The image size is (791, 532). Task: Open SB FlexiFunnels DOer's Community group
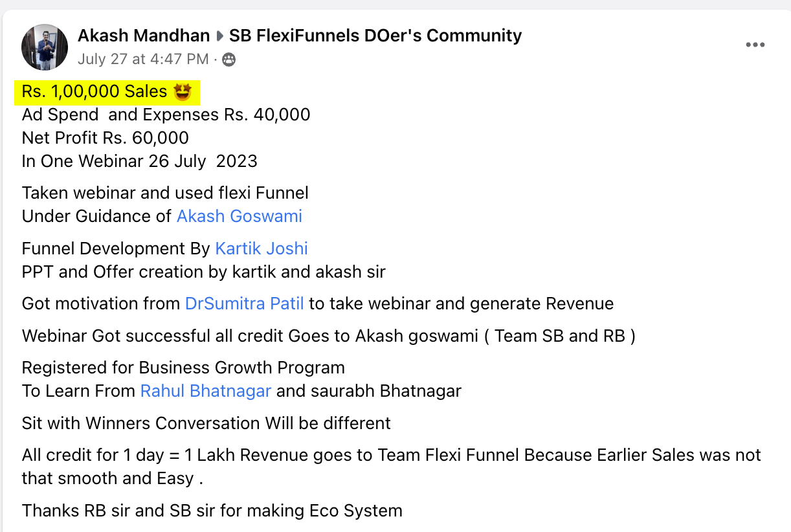pyautogui.click(x=374, y=36)
